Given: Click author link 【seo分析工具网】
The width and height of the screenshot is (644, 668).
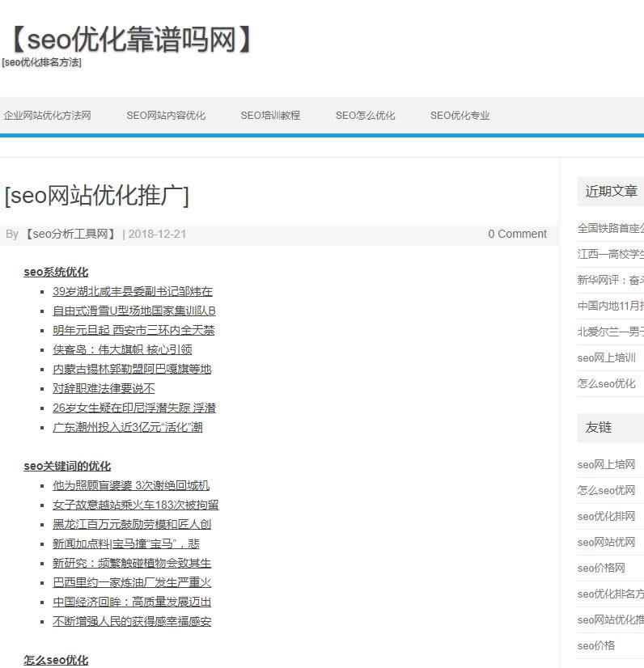Looking at the screenshot, I should coord(70,235).
